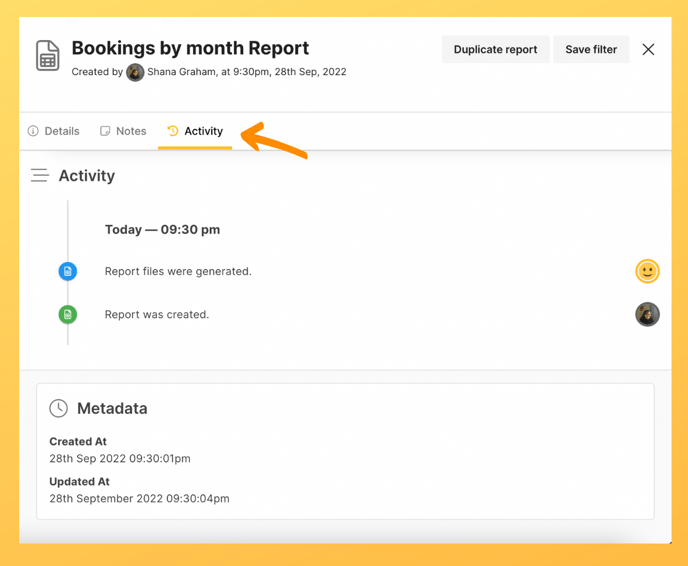Click the user avatar on Report was created row
Image resolution: width=688 pixels, height=566 pixels.
[x=647, y=314]
